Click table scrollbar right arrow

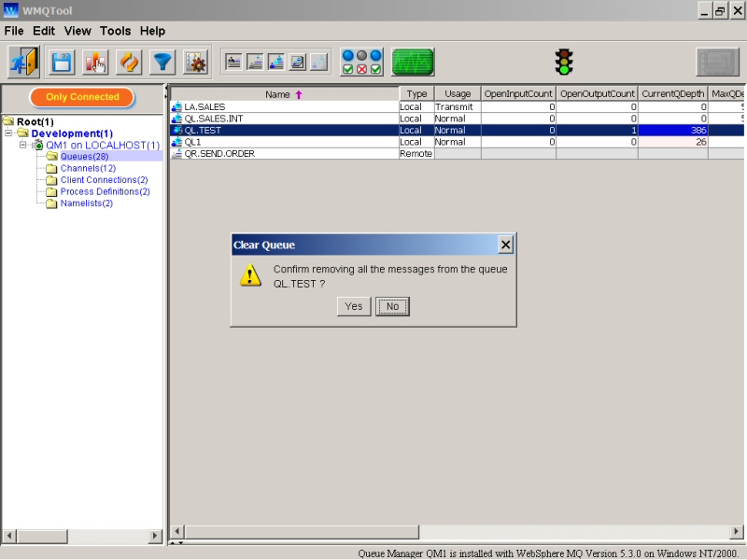click(x=736, y=531)
